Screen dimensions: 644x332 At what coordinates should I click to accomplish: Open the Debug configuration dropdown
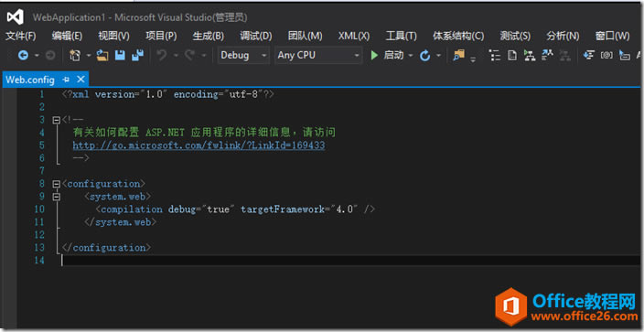[243, 56]
